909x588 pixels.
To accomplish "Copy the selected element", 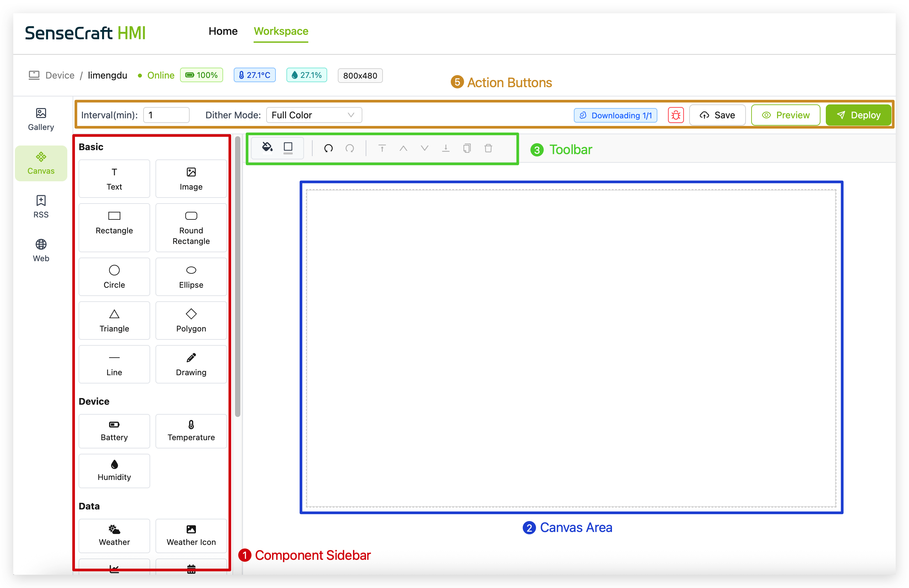I will 466,148.
